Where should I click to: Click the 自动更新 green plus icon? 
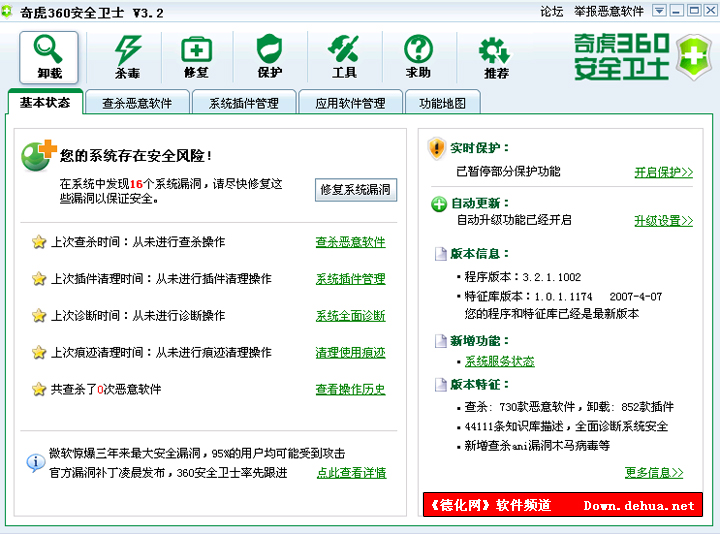coord(439,204)
